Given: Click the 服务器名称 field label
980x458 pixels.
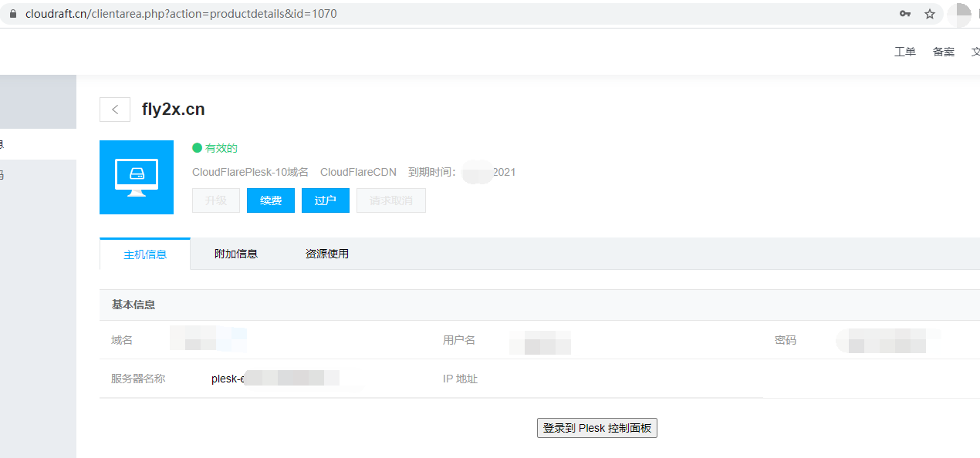Looking at the screenshot, I should pyautogui.click(x=138, y=379).
